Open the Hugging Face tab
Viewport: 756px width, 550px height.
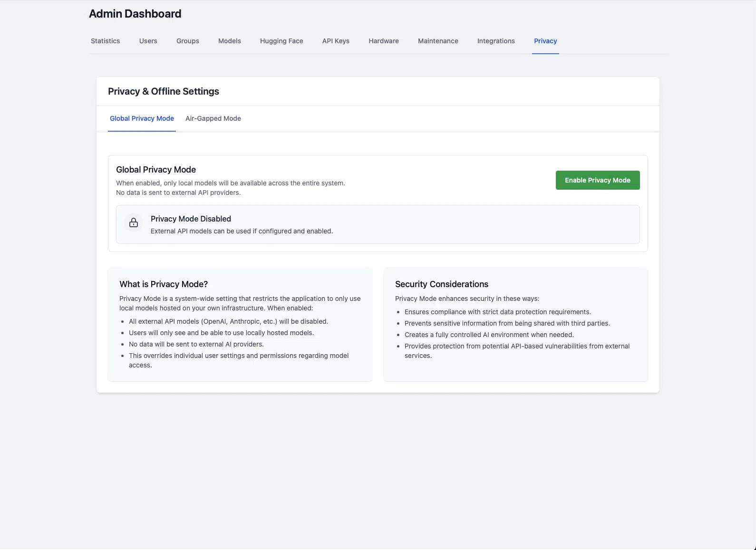click(x=281, y=41)
